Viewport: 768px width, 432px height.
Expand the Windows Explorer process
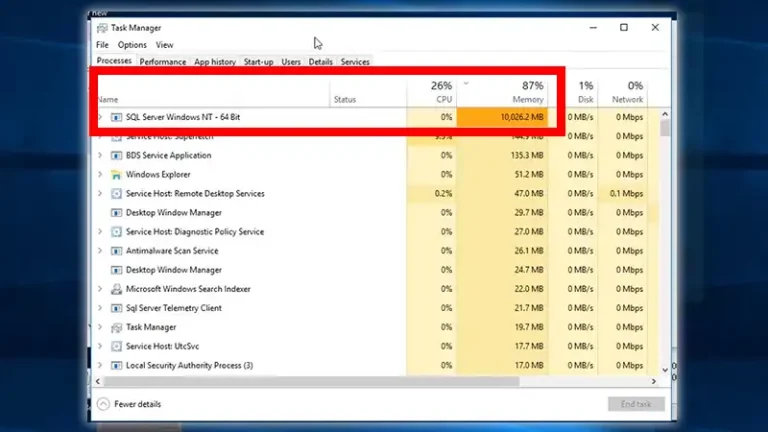pos(100,174)
